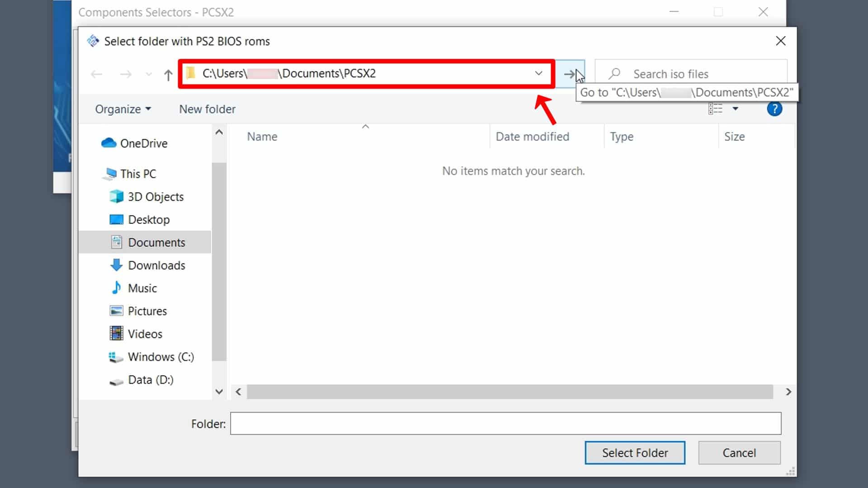This screenshot has width=868, height=488.
Task: Sort by Size column
Action: coord(734,137)
